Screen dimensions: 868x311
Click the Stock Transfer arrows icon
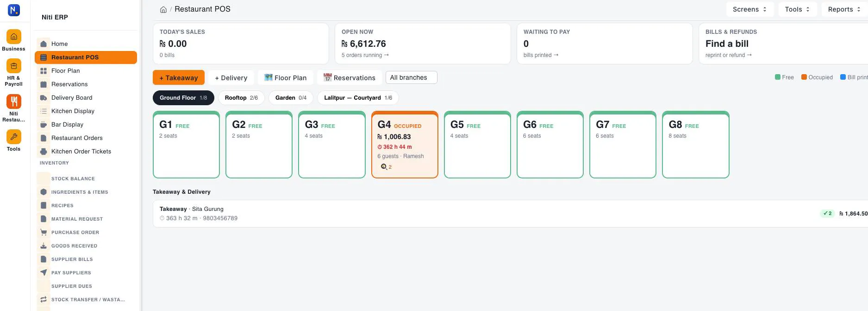point(44,299)
